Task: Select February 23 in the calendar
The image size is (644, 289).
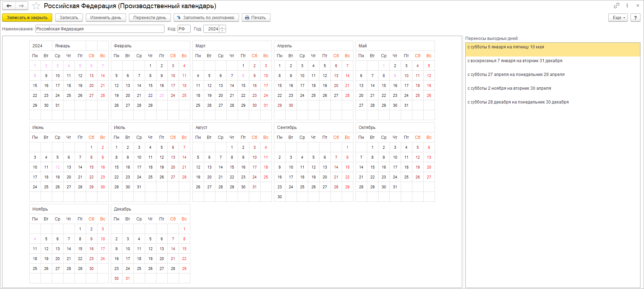Action: 162,95
